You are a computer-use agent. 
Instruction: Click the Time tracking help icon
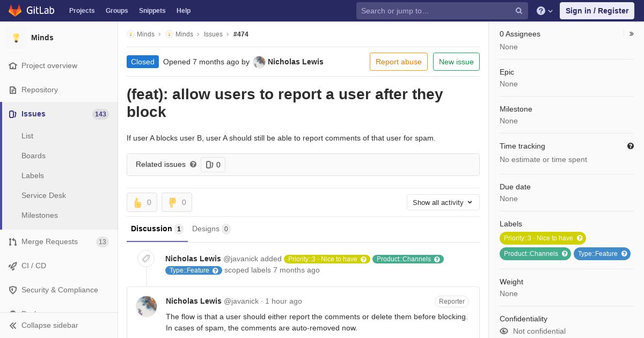[631, 146]
